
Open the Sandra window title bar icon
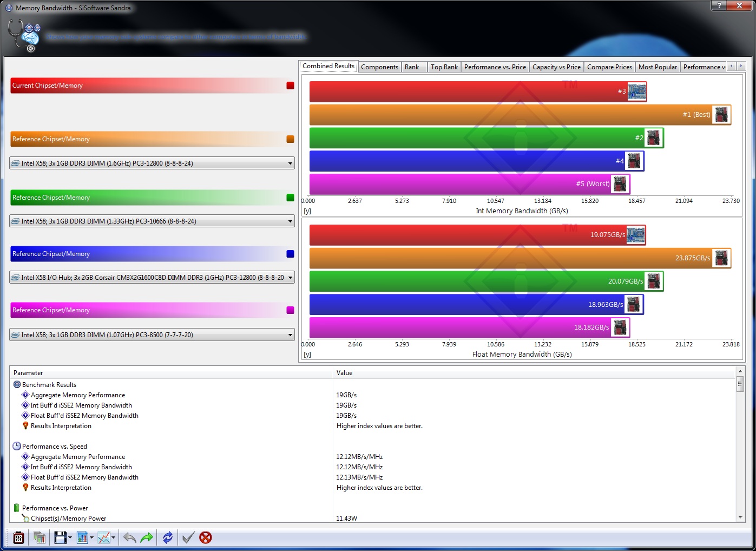(9, 8)
